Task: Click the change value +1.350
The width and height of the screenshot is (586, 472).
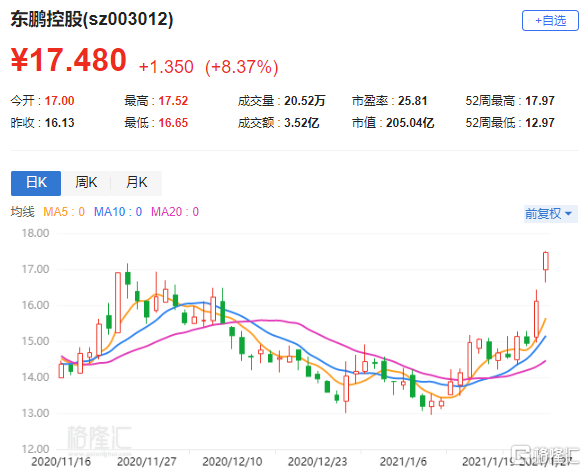Action: click(x=166, y=67)
